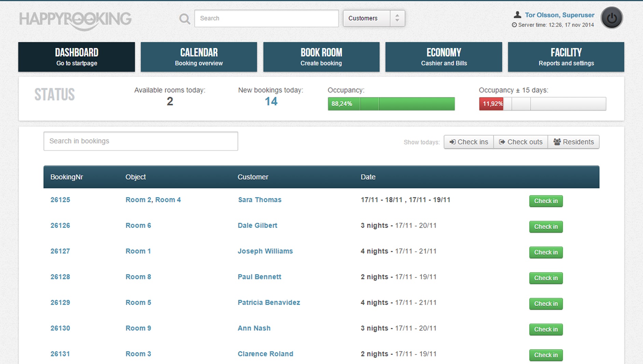Open Room 4 link in booking 26125
Screen dimensions: 643x364
(168, 200)
